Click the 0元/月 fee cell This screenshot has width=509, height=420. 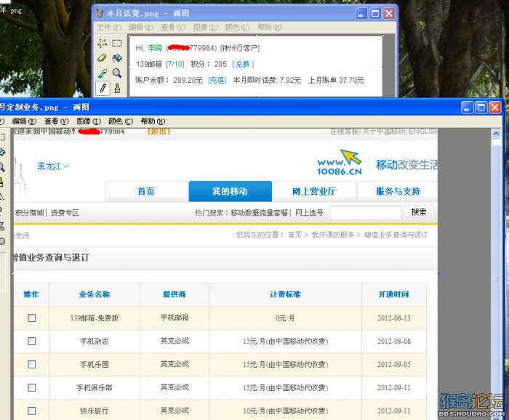click(x=285, y=318)
